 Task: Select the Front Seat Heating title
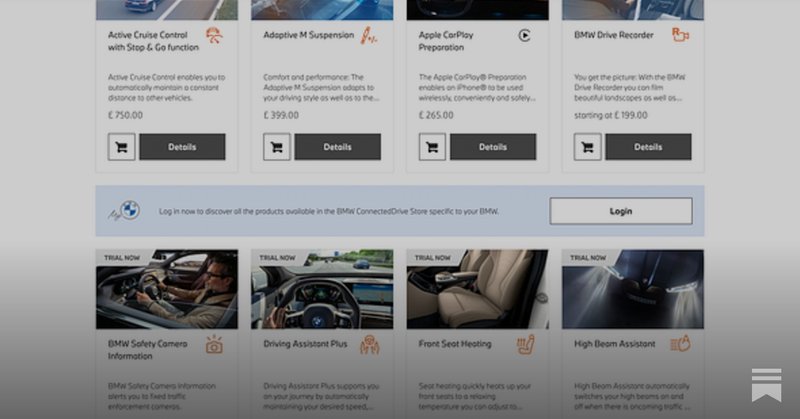coord(455,344)
